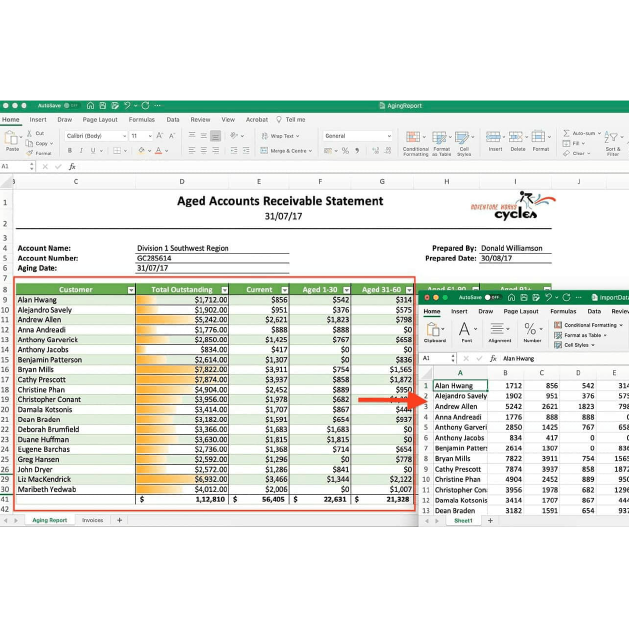
Task: Toggle Italic formatting in AgingReport
Action: point(81,150)
